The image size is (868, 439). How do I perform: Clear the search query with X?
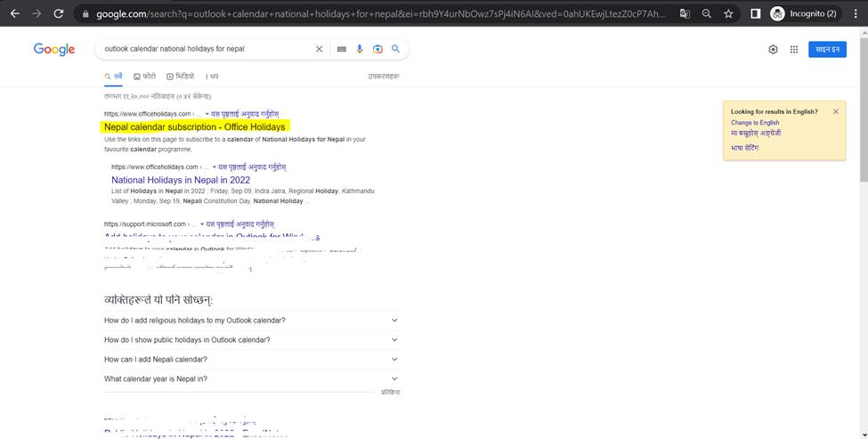pos(319,49)
